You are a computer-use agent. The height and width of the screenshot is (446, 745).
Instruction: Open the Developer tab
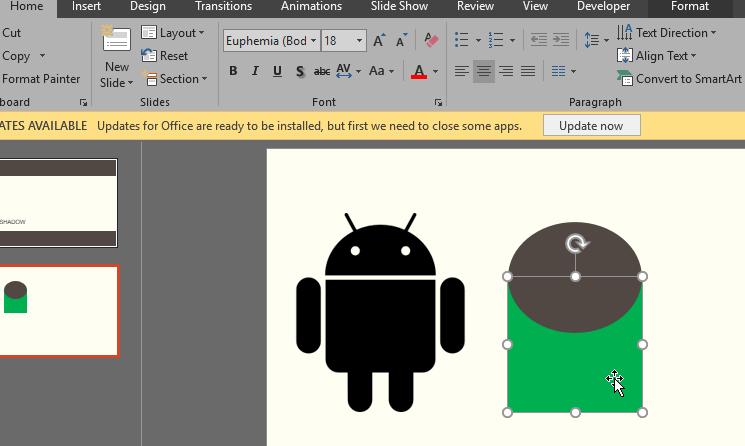coord(603,6)
